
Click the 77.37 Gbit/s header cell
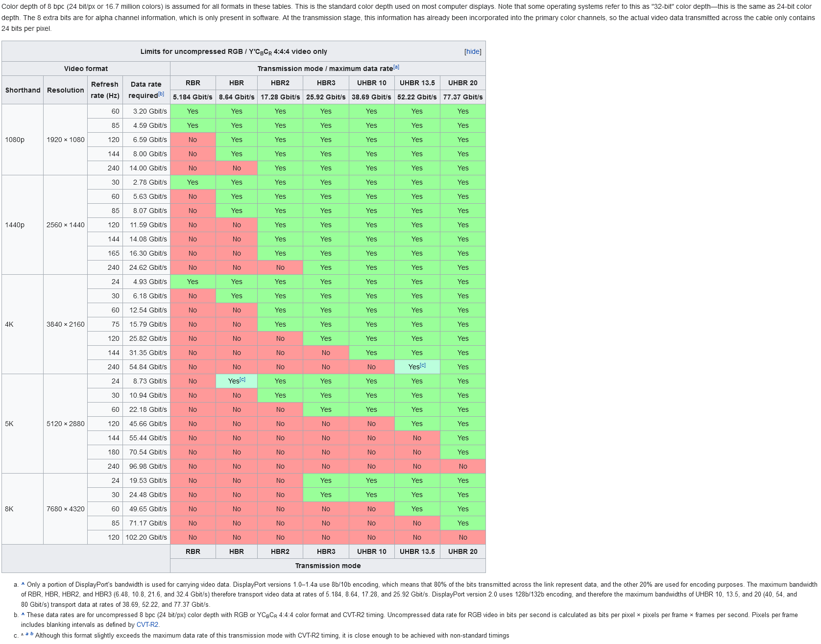[463, 97]
